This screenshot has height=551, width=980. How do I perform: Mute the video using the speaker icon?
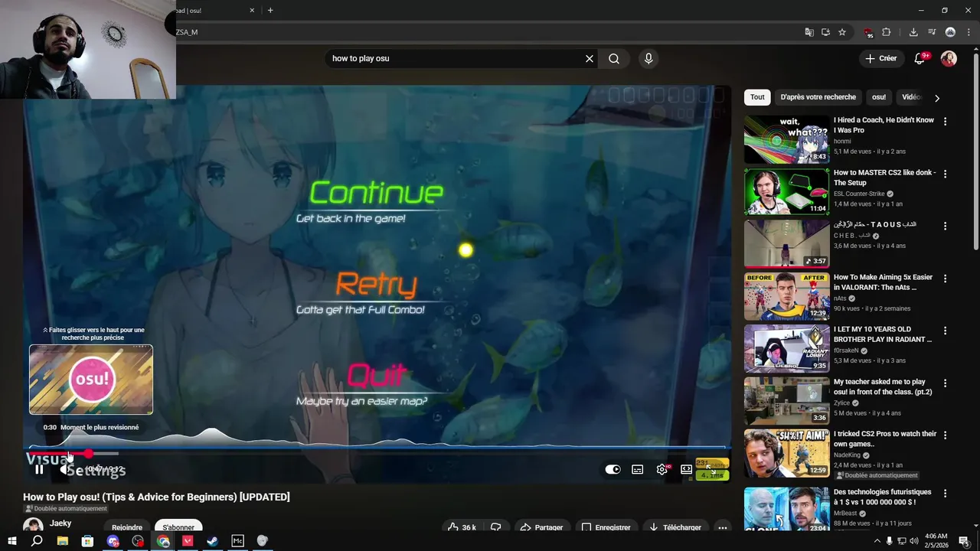[x=64, y=470]
